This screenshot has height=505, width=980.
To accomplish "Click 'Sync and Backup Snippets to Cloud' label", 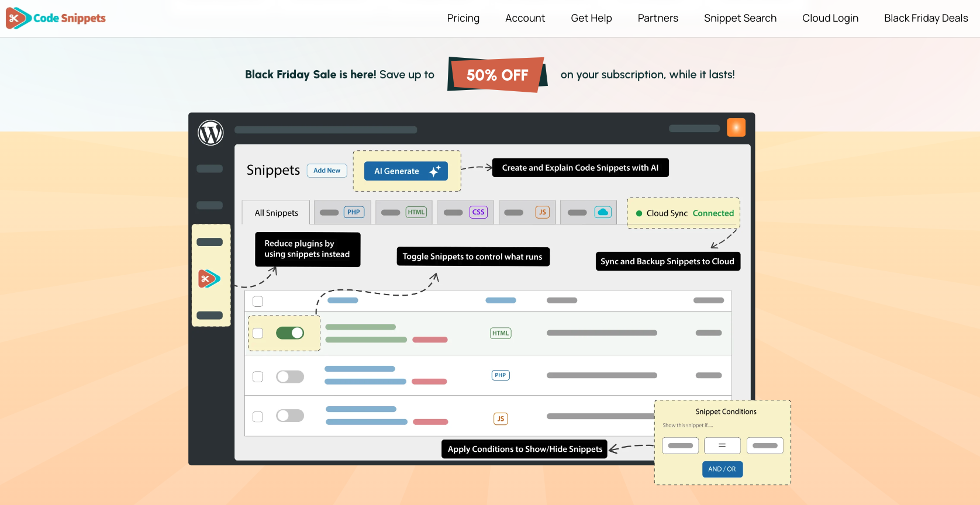I will 668,261.
